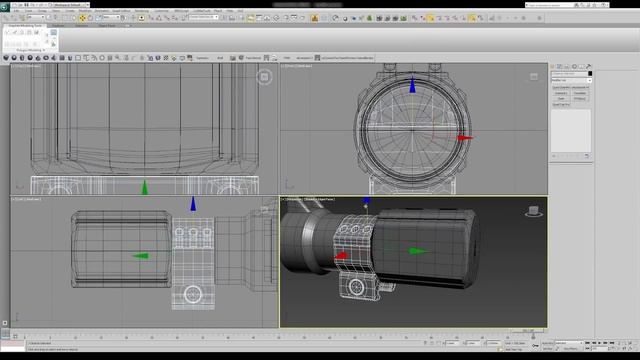This screenshot has width=640, height=360.
Task: Switch to Graphite Modeling Tools tab
Action: point(25,26)
